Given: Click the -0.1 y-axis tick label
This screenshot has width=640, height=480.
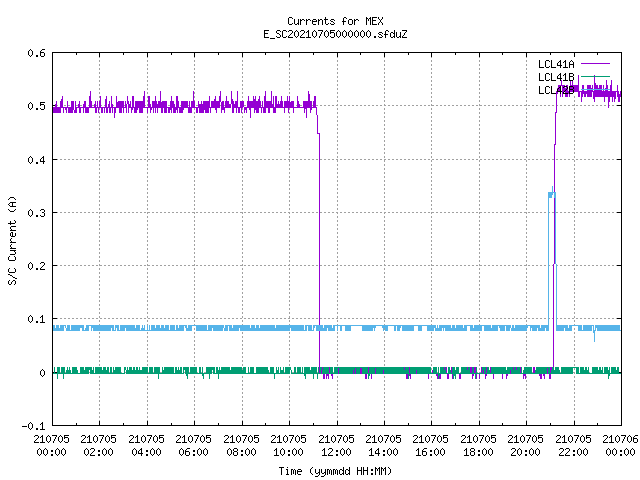Looking at the screenshot, I should 33,426.
